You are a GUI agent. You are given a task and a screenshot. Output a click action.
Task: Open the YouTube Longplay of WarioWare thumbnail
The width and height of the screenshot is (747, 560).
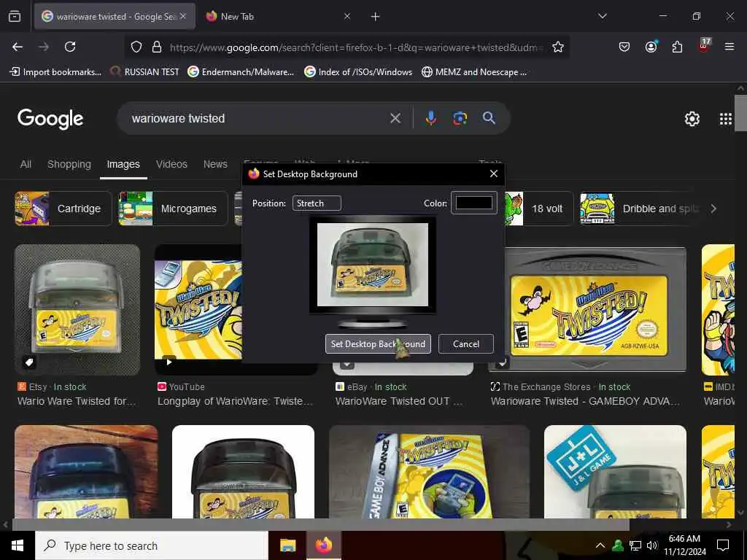tap(198, 309)
